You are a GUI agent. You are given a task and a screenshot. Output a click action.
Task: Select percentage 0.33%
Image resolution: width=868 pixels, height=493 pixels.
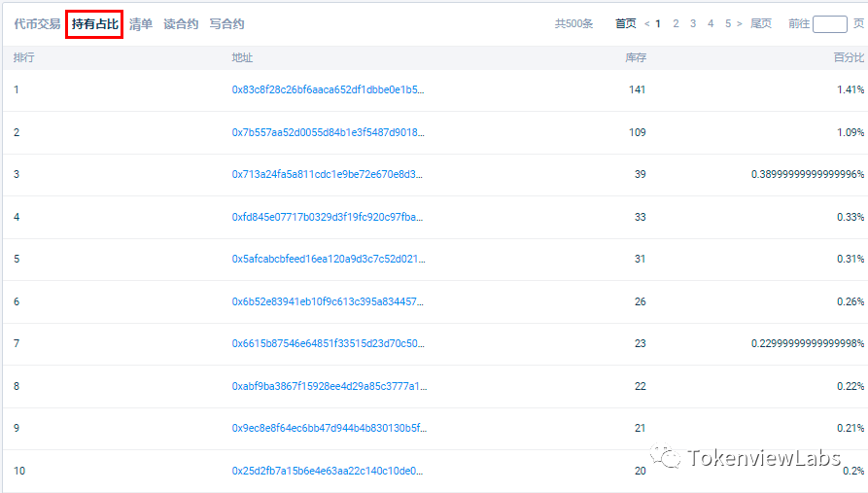[851, 217]
